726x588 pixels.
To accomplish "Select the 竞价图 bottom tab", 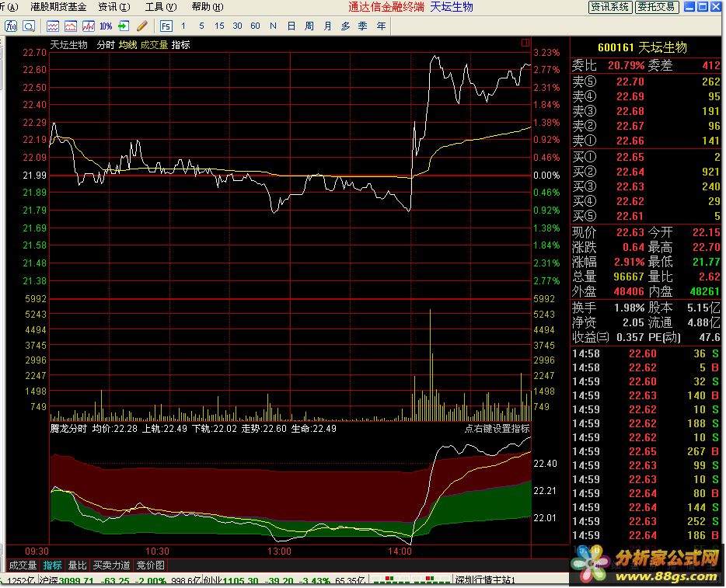I will click(x=151, y=565).
